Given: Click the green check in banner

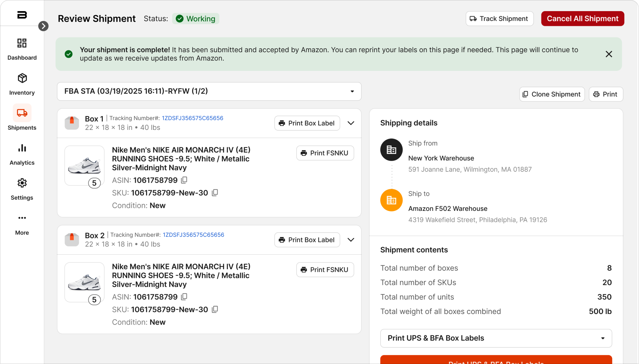Looking at the screenshot, I should (69, 54).
